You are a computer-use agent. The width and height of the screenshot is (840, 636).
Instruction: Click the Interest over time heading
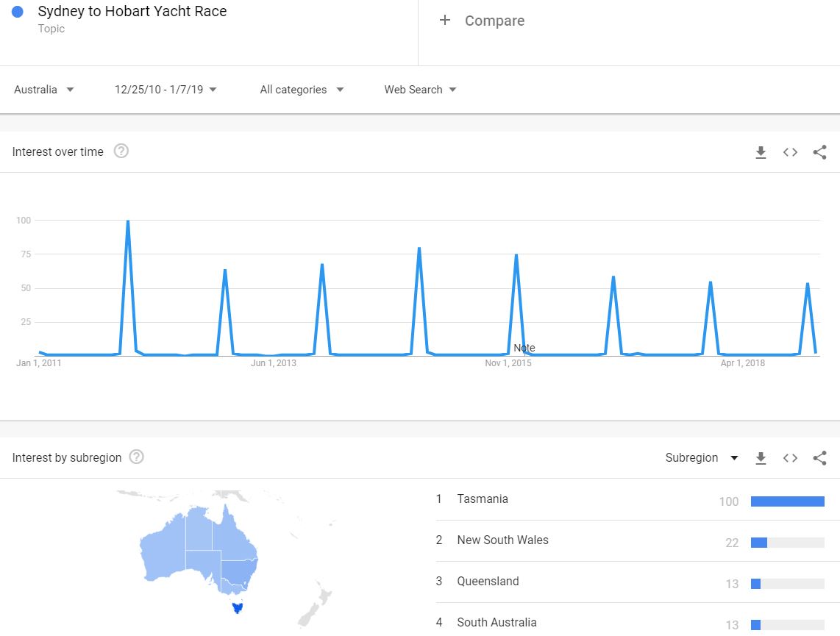(x=58, y=152)
